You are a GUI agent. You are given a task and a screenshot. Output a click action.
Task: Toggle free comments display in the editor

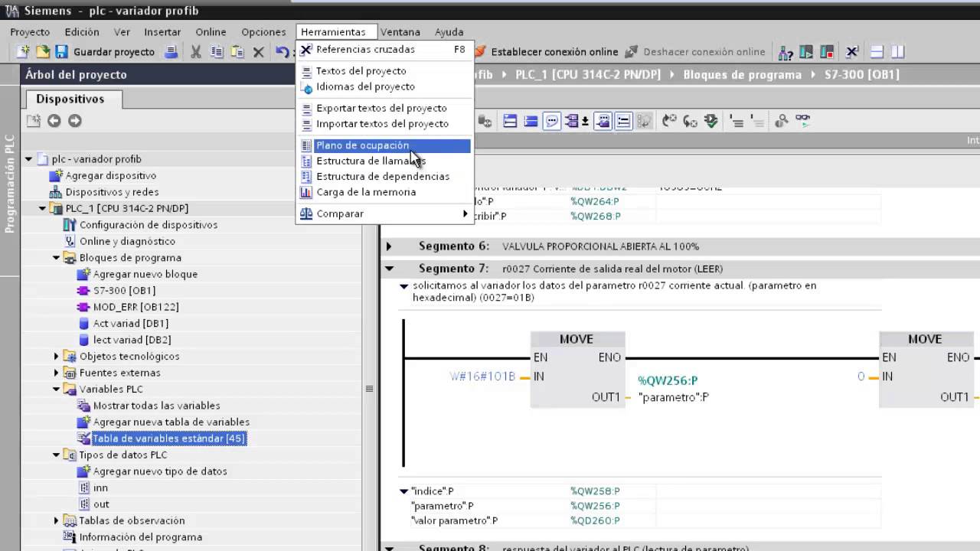click(x=551, y=121)
